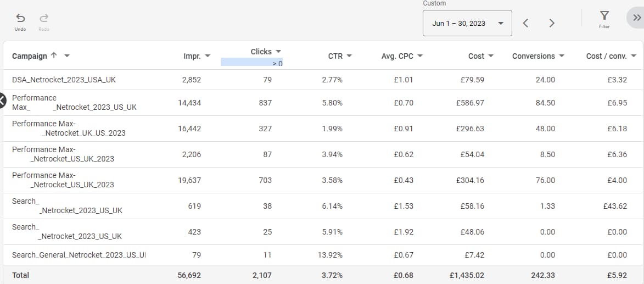
Task: Go to the previous date range
Action: [x=525, y=23]
